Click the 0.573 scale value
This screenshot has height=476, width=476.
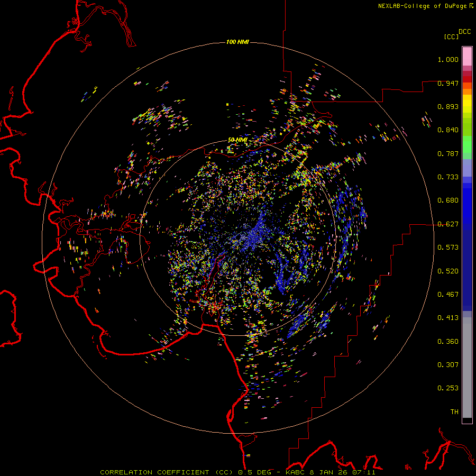click(x=448, y=248)
